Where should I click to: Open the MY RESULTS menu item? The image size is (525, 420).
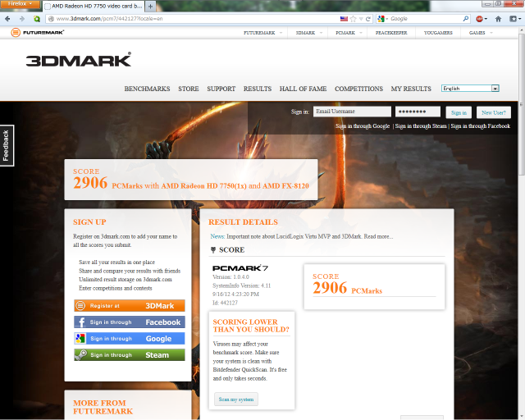click(x=411, y=89)
